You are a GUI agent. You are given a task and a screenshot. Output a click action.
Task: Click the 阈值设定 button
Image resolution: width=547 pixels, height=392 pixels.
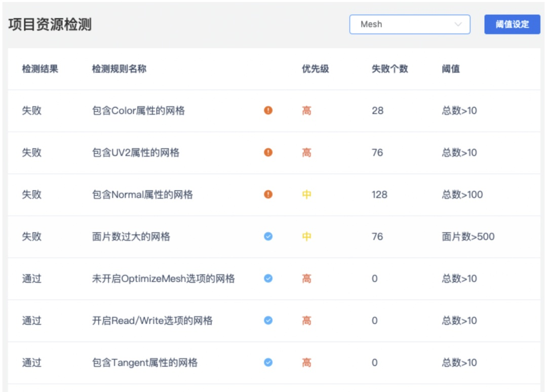tap(512, 24)
